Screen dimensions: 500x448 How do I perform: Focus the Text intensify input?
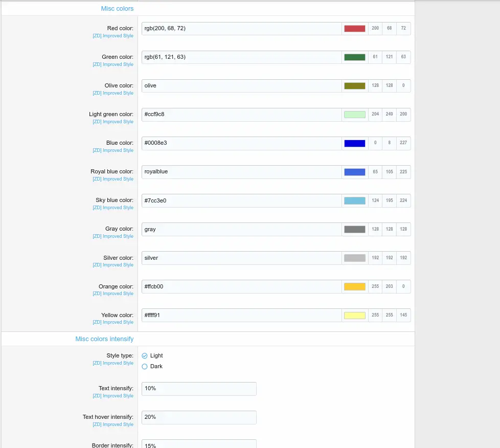(199, 389)
